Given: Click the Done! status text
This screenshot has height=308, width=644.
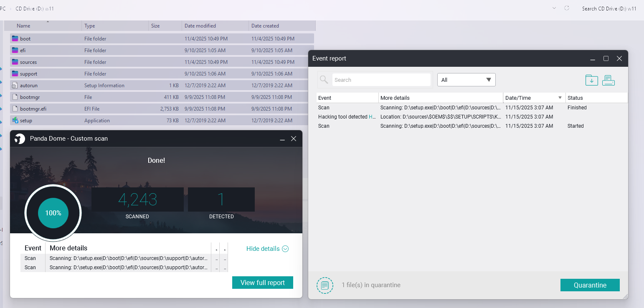Looking at the screenshot, I should pyautogui.click(x=156, y=160).
